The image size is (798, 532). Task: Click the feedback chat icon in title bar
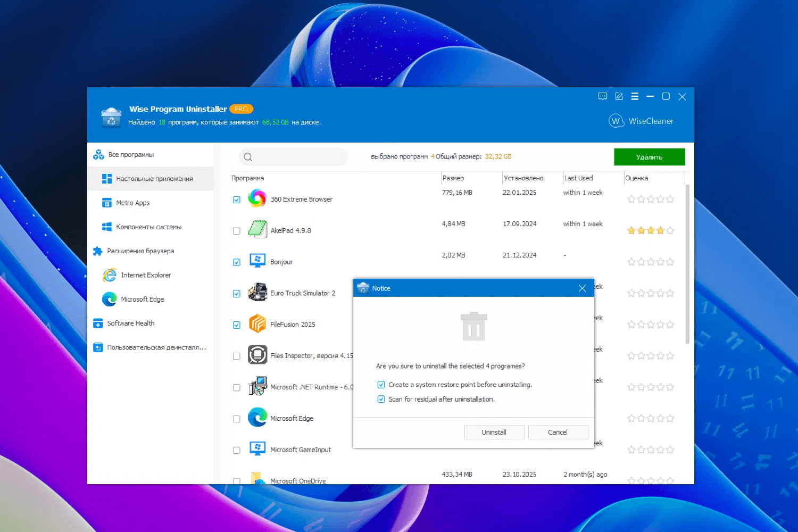(x=602, y=96)
